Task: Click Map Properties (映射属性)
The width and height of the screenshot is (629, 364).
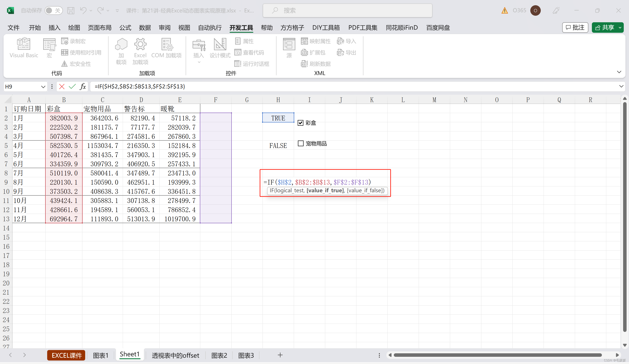Action: coord(316,41)
